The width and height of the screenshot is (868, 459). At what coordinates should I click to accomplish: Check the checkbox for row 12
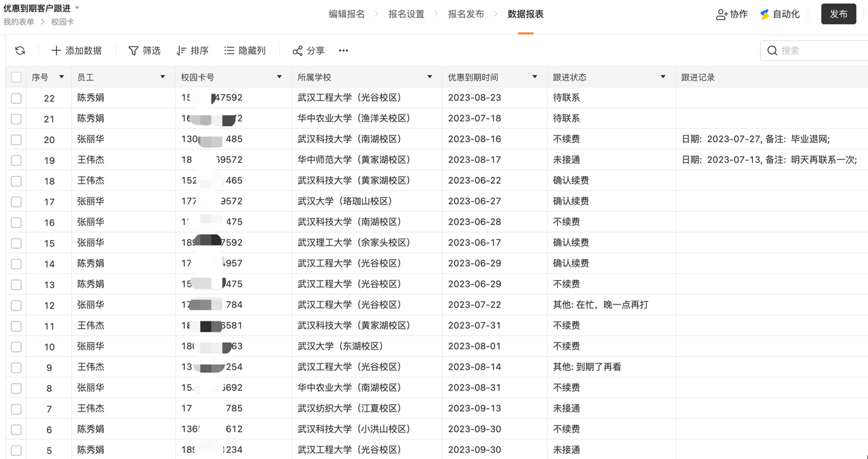click(x=16, y=305)
